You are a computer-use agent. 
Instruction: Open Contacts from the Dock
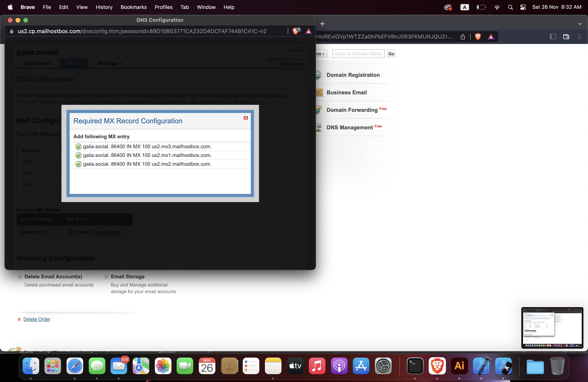(x=229, y=366)
